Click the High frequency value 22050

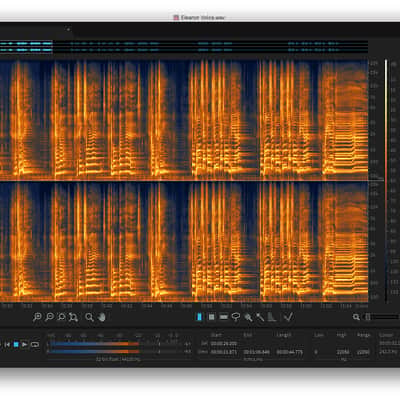coord(342,352)
